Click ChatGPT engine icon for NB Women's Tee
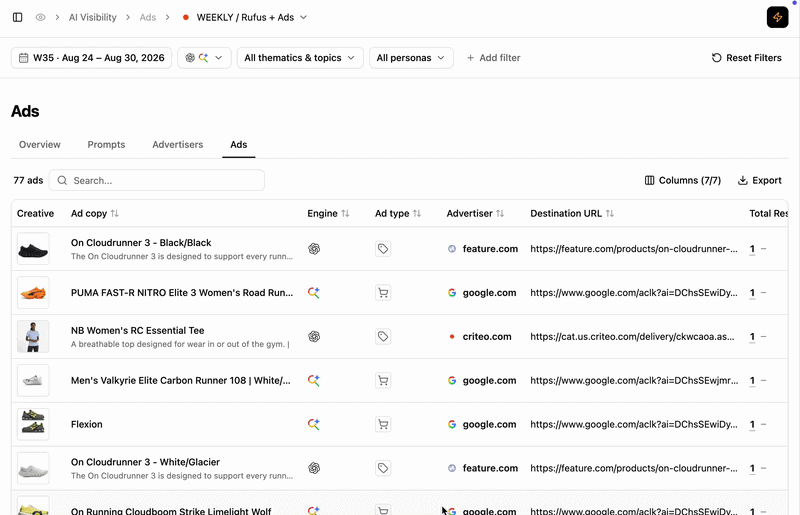 coord(314,336)
